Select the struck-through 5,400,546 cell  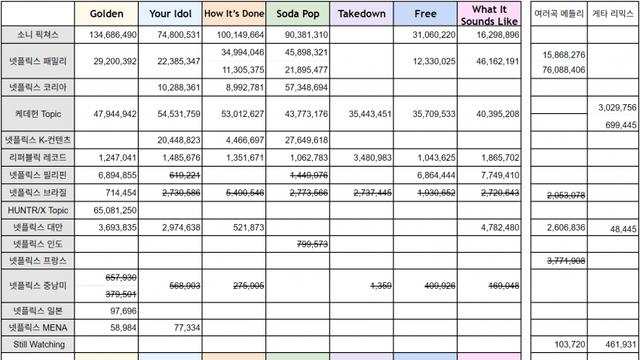tap(234, 193)
